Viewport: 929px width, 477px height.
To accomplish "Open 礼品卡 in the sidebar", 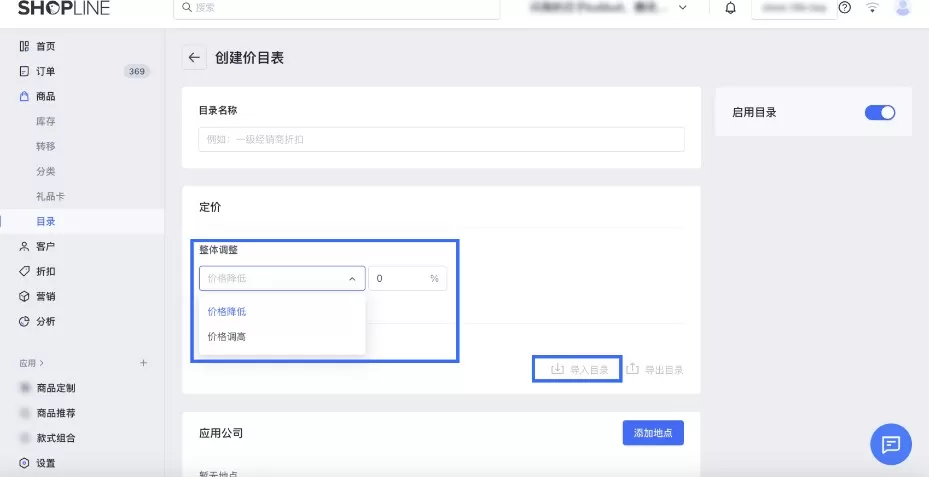I will coord(50,196).
